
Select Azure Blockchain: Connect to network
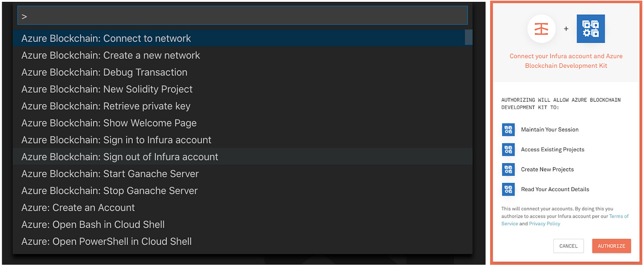click(x=106, y=39)
